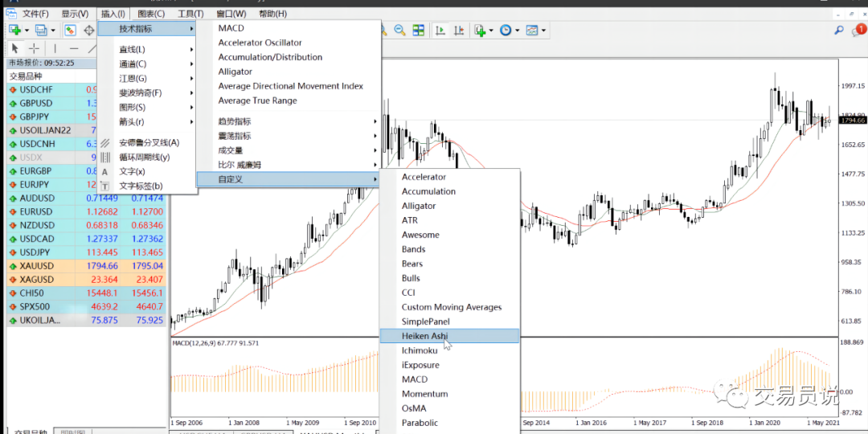This screenshot has width=868, height=434.
Task: Open the Profiles icon in the toolbar
Action: pos(41,30)
